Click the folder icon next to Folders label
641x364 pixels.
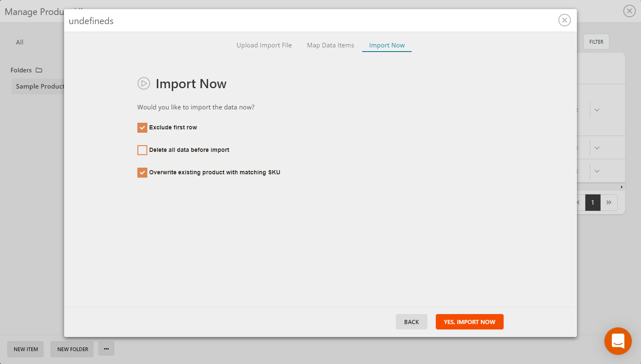tap(39, 70)
